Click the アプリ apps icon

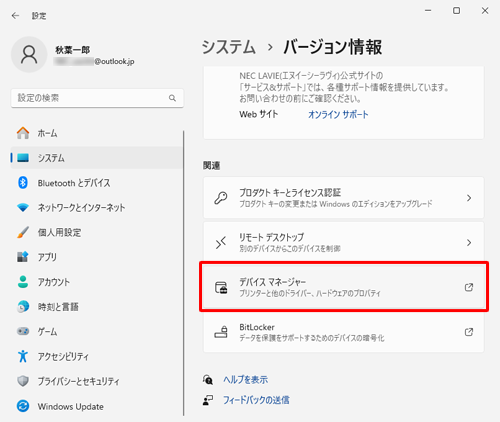[23, 257]
